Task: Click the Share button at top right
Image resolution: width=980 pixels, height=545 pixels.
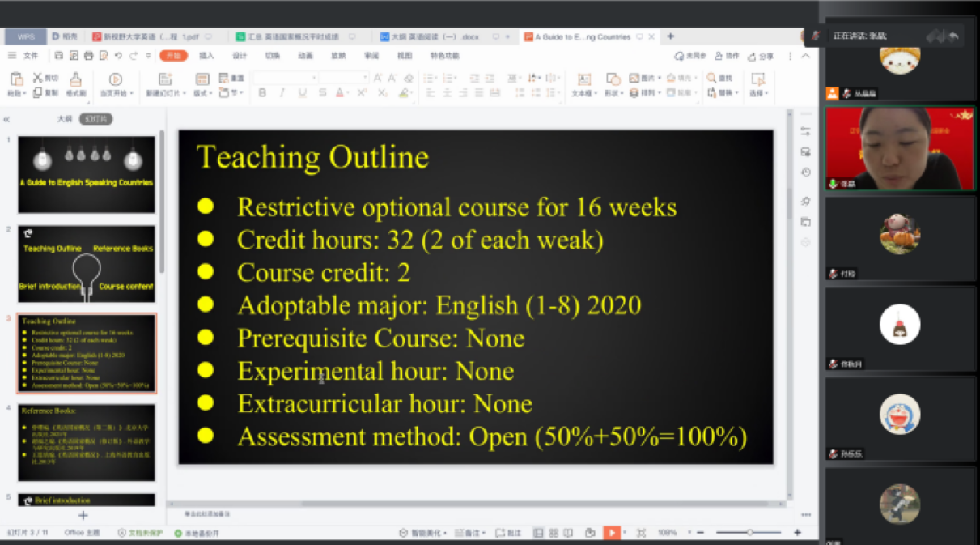Action: (761, 56)
